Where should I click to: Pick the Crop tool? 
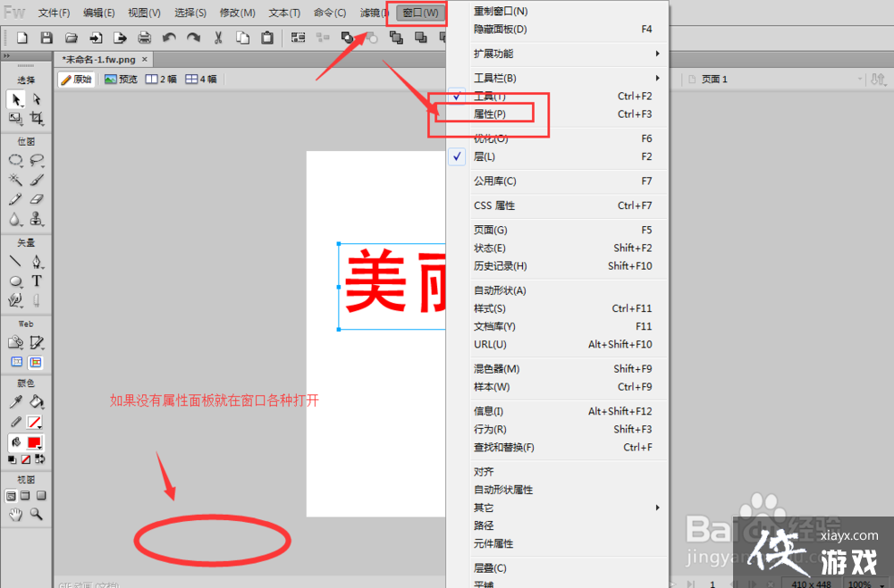click(x=37, y=119)
